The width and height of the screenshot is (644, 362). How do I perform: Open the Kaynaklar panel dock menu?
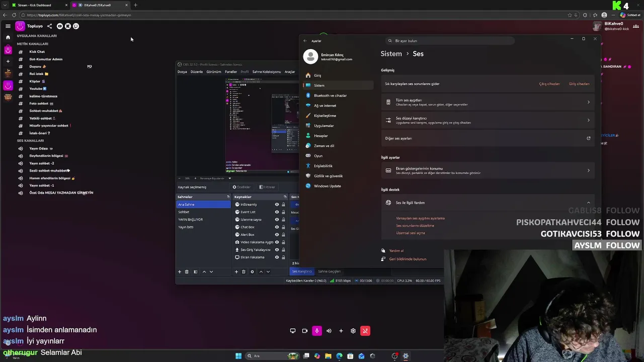point(285,197)
